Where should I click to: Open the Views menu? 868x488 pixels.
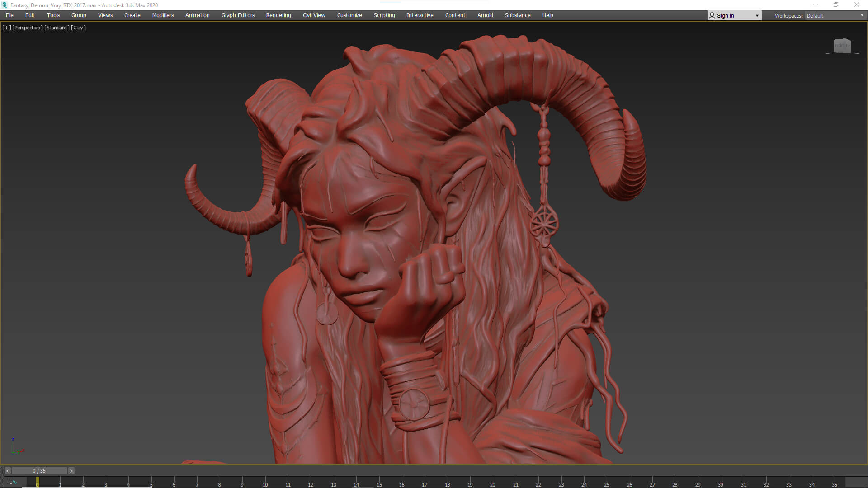click(x=105, y=15)
